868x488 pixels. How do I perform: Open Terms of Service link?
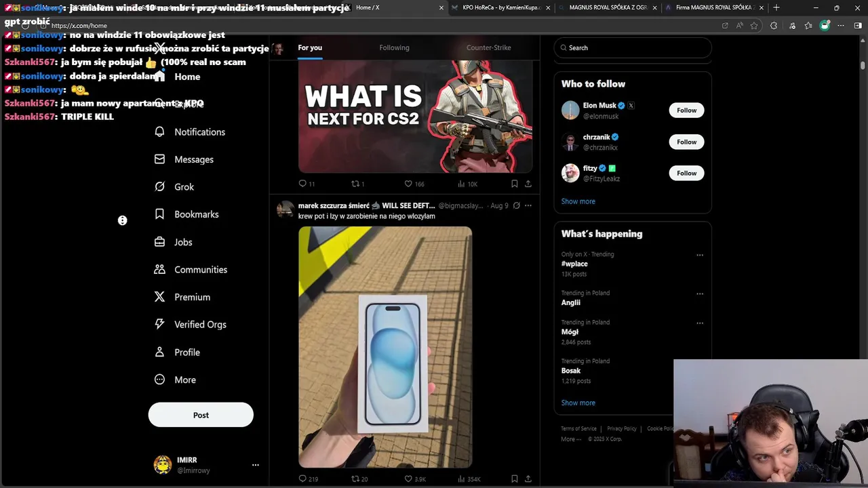pos(578,428)
